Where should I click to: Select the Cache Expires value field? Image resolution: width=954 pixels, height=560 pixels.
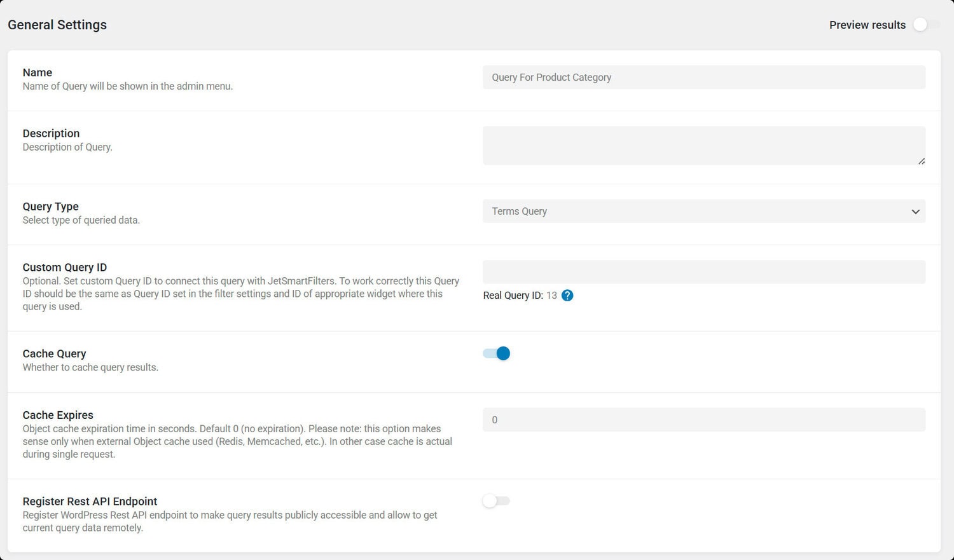coord(704,420)
